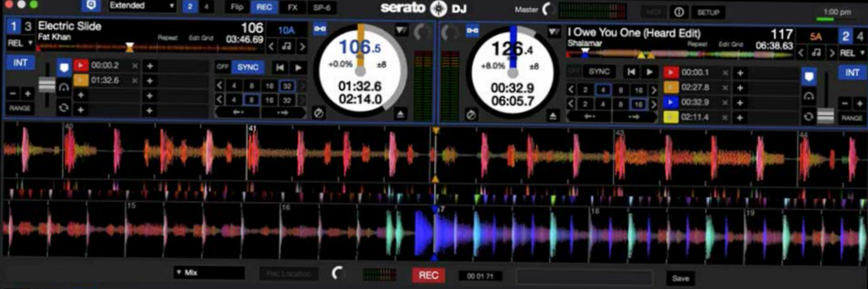
Task: Click previous track icon on Electric Slide deck
Action: 281,68
